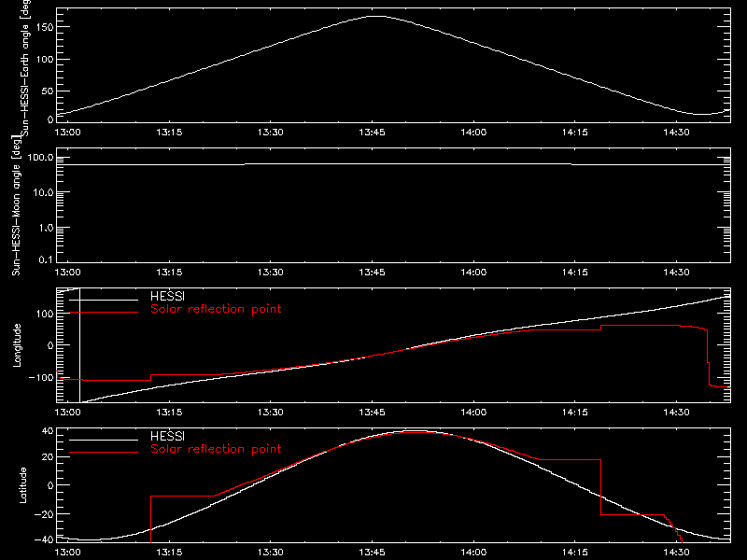This screenshot has width=747, height=560.
Task: Click the -20 tick on Latitude axis
Action: 44,514
